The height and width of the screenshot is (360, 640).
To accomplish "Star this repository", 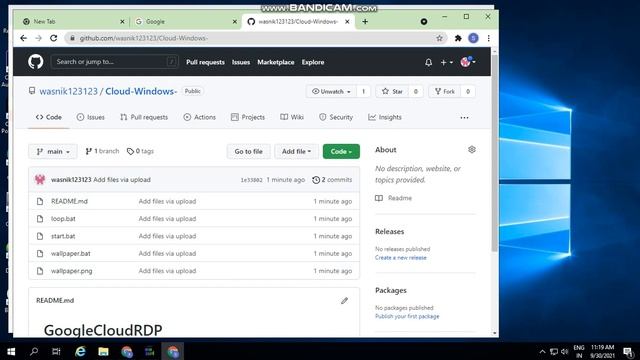I will point(392,91).
